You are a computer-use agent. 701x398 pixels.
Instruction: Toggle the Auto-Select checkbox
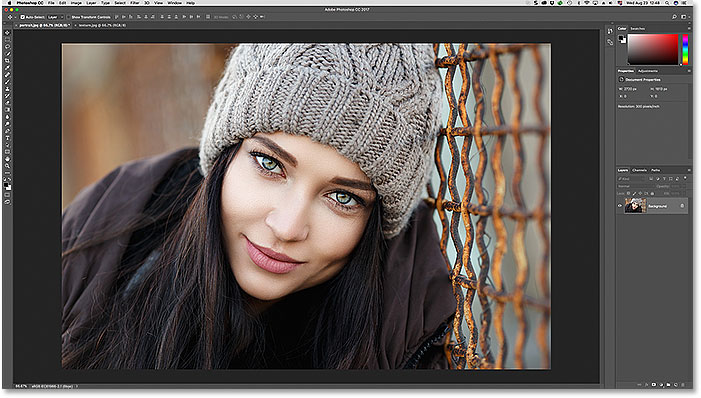(22, 17)
